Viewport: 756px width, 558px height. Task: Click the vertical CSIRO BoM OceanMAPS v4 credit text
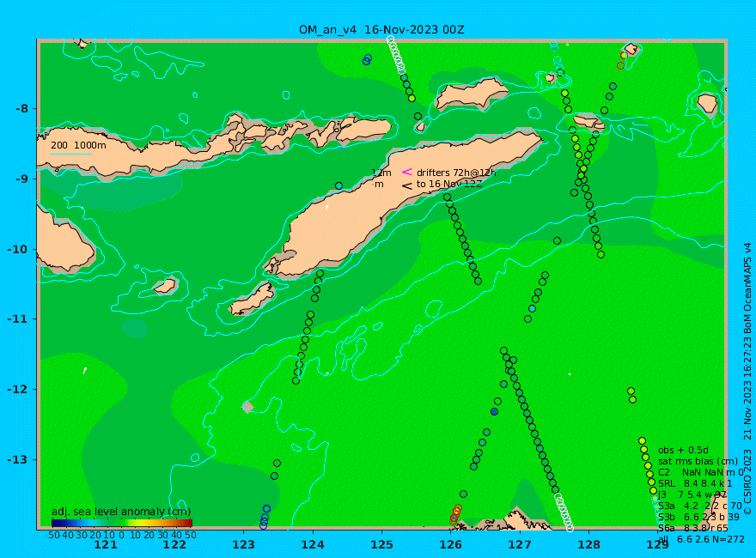click(747, 378)
